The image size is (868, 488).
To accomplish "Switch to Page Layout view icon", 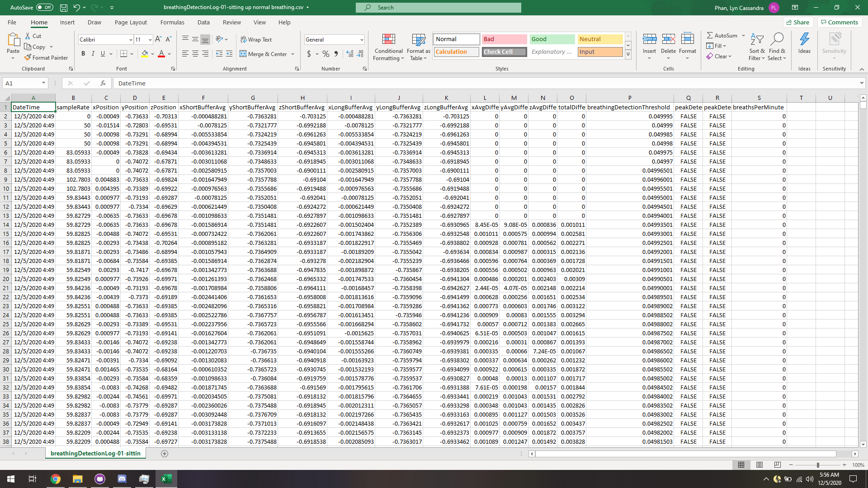I will [759, 465].
